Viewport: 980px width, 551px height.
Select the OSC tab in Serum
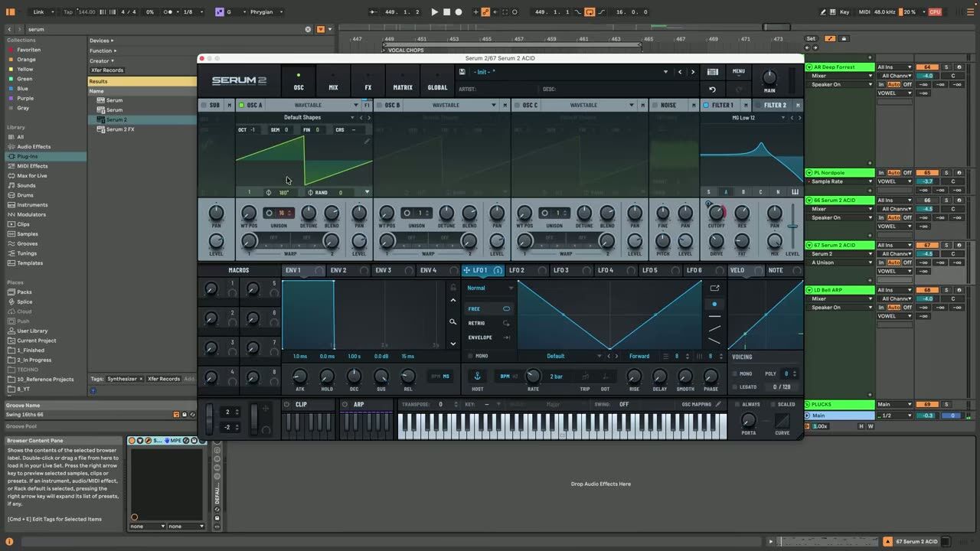coord(299,82)
